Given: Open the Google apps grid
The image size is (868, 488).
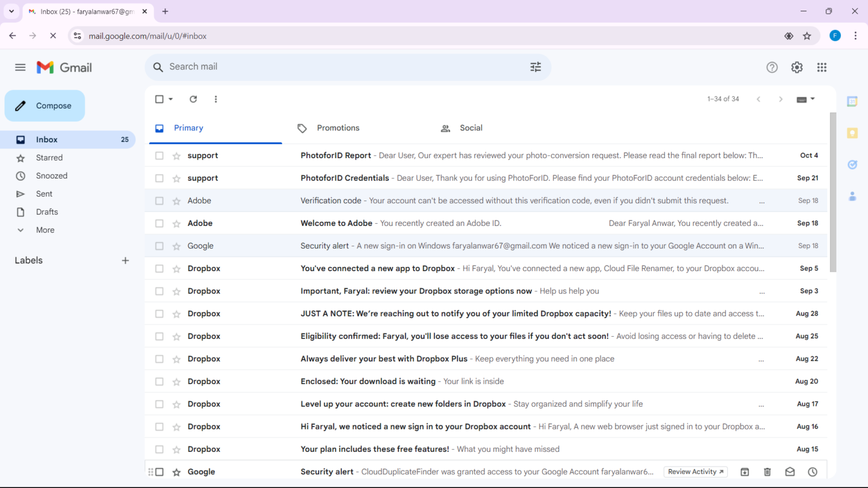Looking at the screenshot, I should click(x=822, y=67).
